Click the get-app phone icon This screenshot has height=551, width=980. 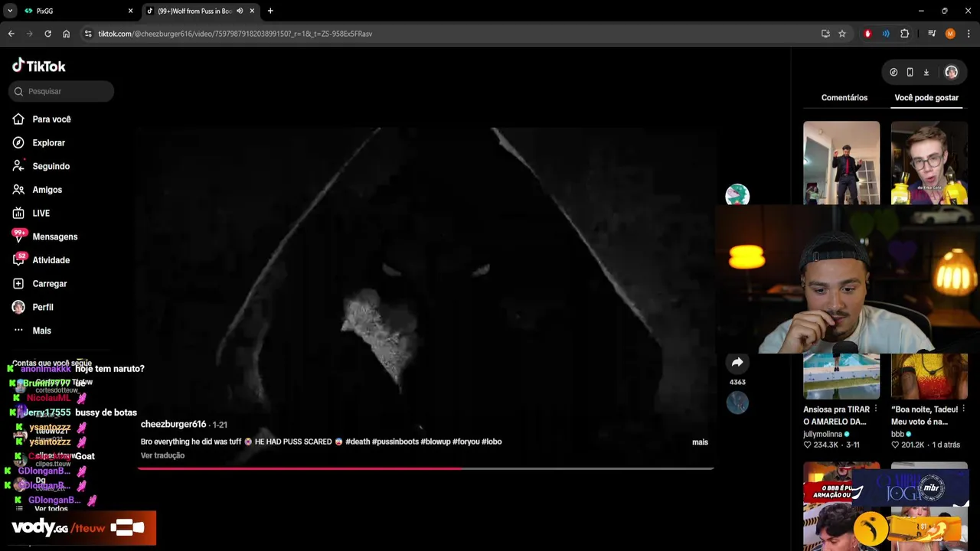pyautogui.click(x=910, y=72)
